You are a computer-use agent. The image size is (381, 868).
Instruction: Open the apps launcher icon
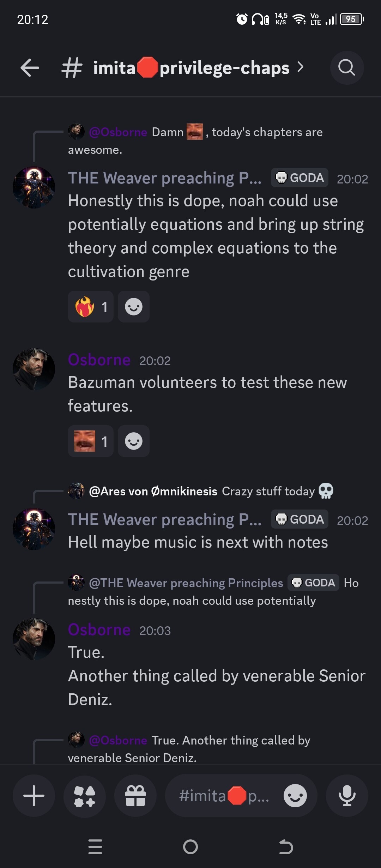coord(85,795)
